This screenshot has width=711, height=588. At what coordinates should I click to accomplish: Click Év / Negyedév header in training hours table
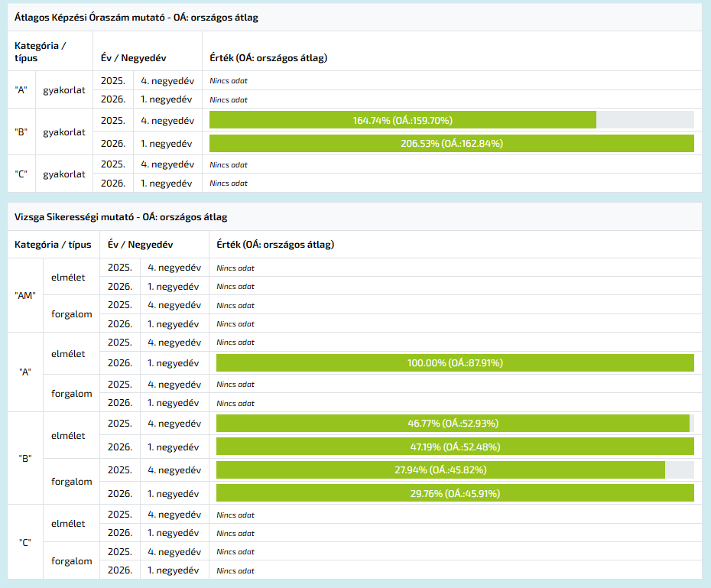point(134,57)
